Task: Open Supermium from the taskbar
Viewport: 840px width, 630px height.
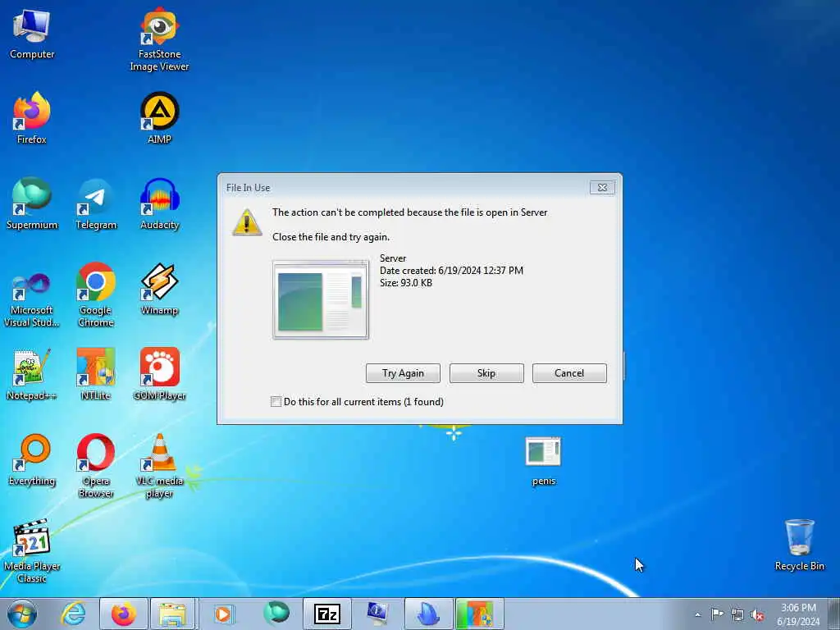Action: tap(276, 614)
